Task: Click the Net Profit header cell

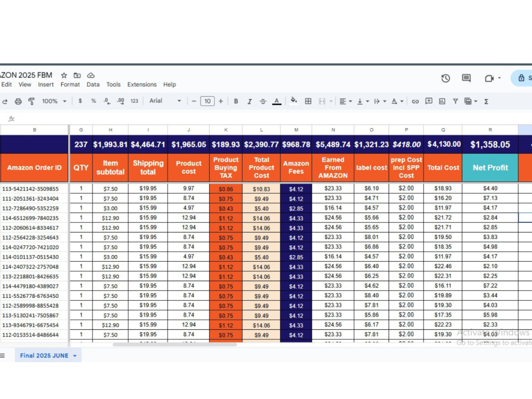Action: click(x=491, y=168)
